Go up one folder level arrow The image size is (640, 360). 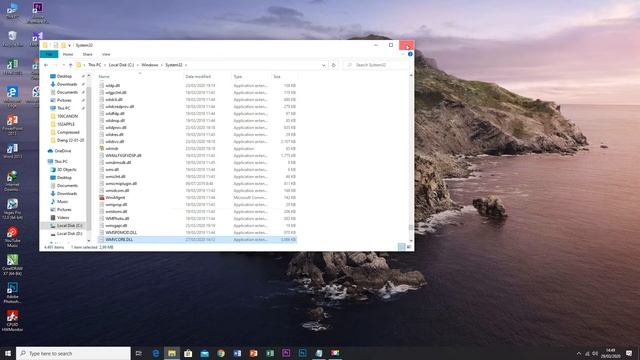[70, 65]
